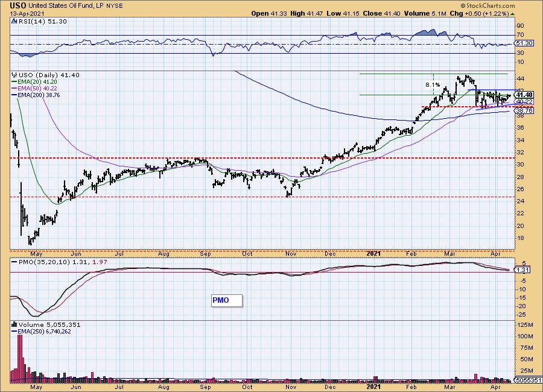Click the 8.1% measurement annotation

(x=433, y=84)
